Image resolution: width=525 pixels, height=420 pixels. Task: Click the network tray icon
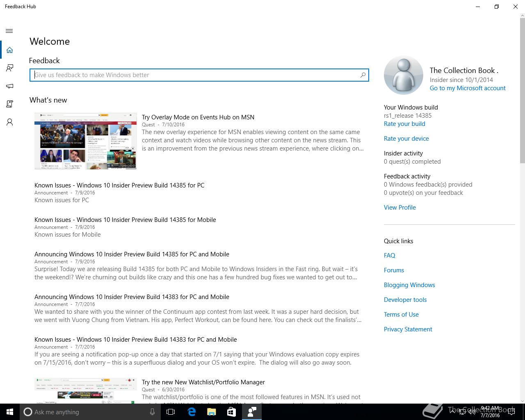pos(462,412)
